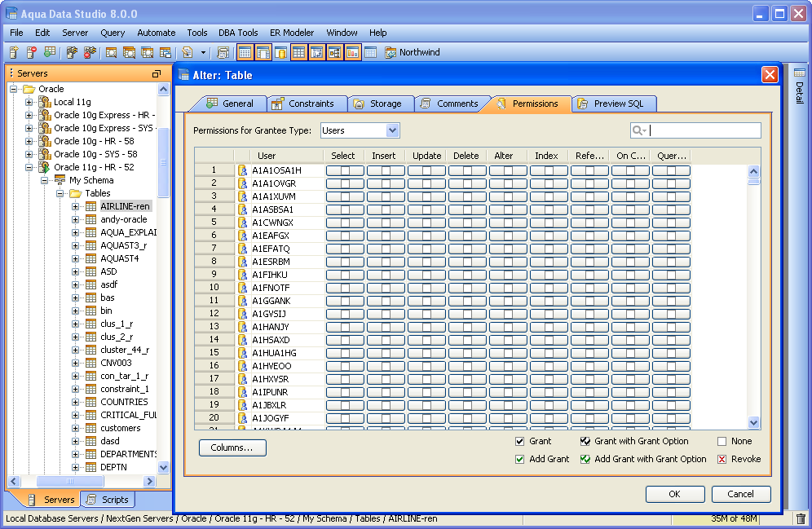The height and width of the screenshot is (529, 812).
Task: Toggle the Grant legend checkbox
Action: 520,441
